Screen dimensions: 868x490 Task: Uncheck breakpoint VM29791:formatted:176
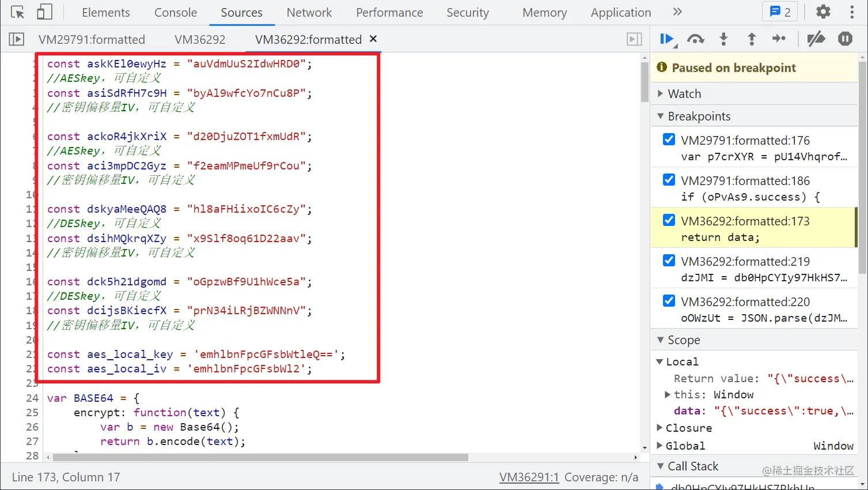669,140
